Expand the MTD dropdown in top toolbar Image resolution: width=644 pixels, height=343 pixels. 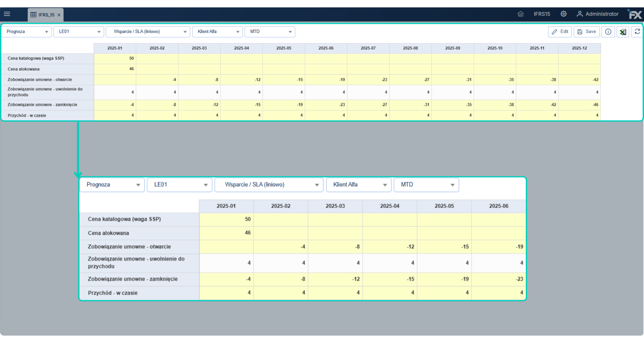pos(270,32)
